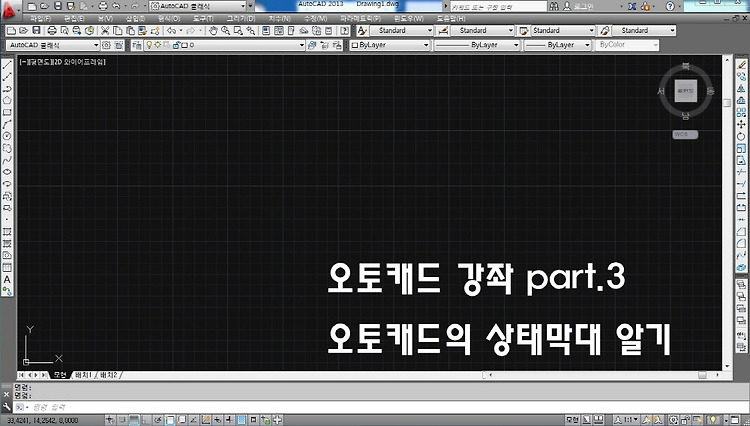The image size is (750, 426).
Task: Select the Rotate tool in modify toolbar
Action: pos(741,136)
